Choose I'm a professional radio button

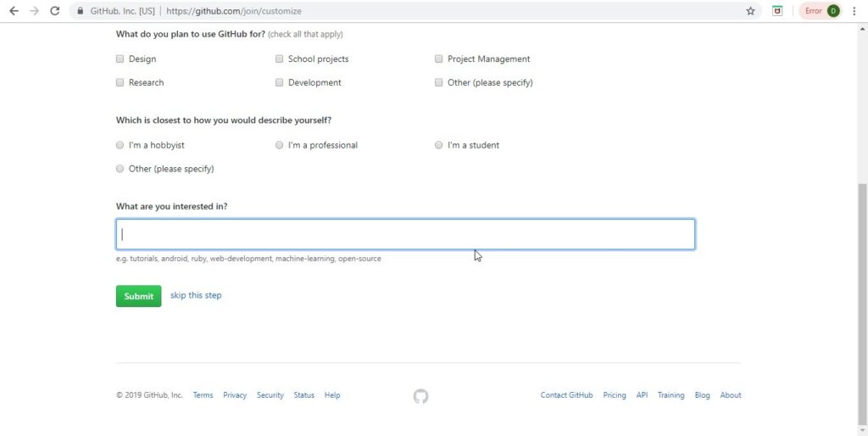279,145
